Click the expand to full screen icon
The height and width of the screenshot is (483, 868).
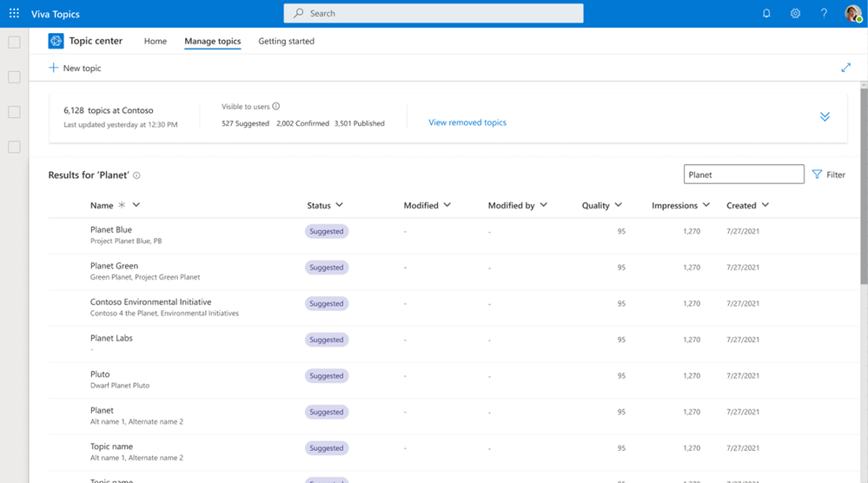(846, 68)
